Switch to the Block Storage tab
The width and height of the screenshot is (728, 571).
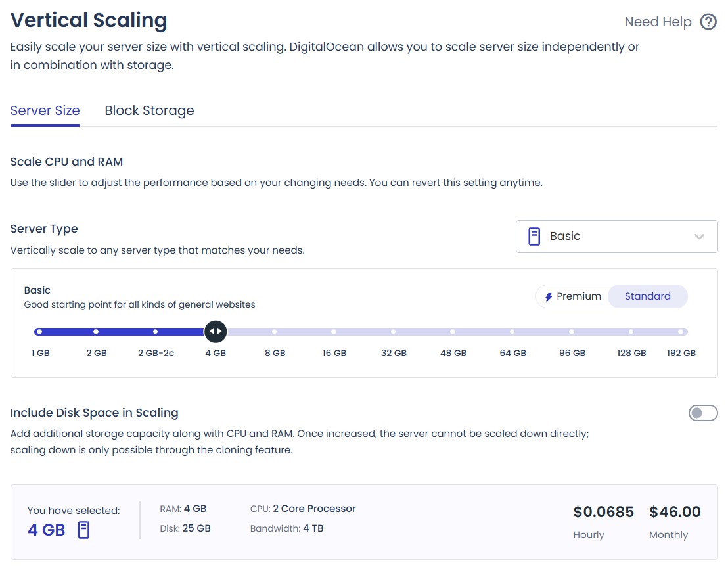(149, 110)
